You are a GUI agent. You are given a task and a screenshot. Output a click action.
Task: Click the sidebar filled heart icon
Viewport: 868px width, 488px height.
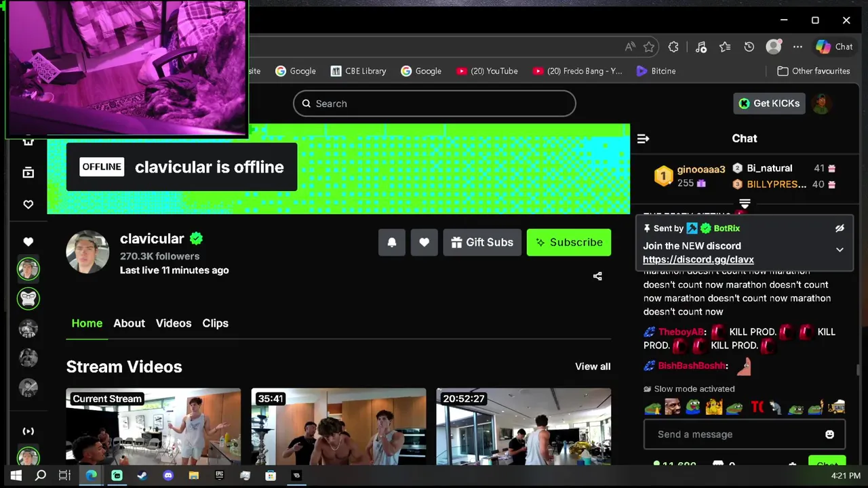tap(28, 242)
